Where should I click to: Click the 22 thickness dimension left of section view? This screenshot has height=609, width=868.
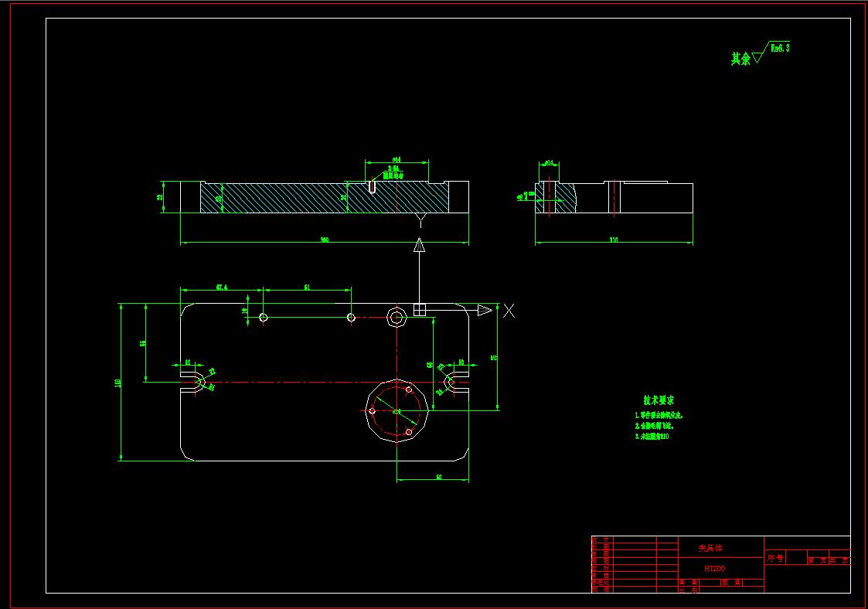(160, 197)
